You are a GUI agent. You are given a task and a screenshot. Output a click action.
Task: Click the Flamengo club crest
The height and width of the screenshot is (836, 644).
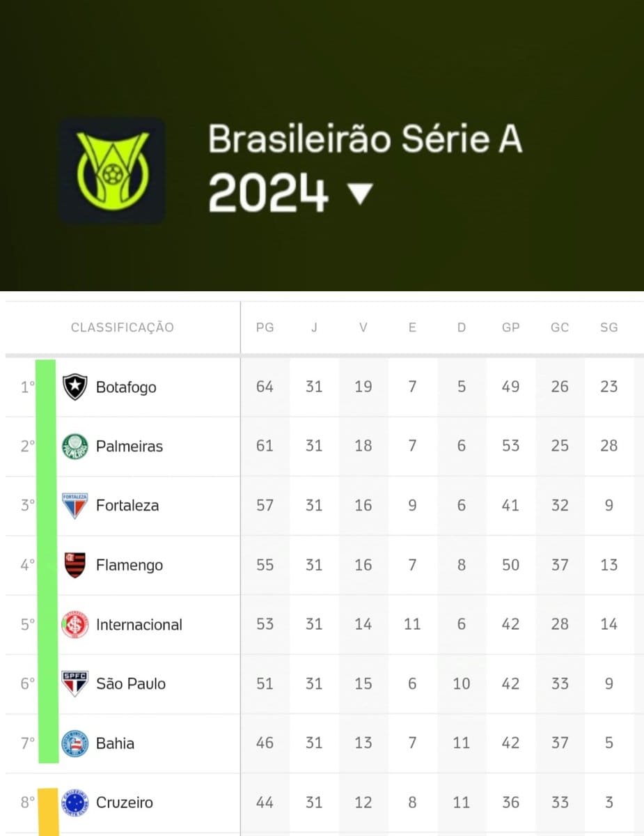(x=75, y=565)
